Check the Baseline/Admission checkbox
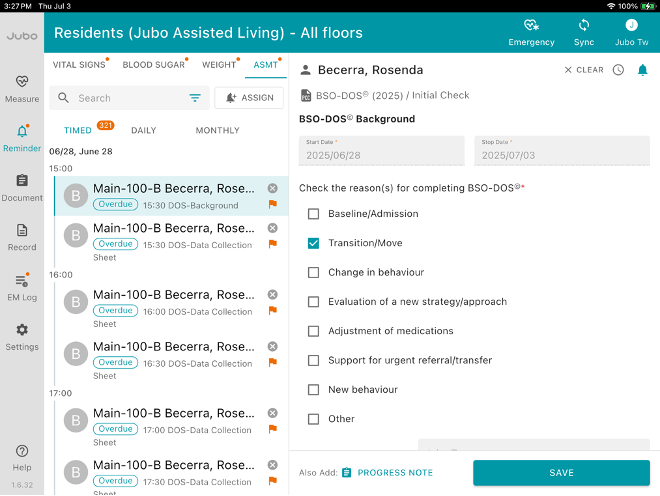 (x=314, y=214)
